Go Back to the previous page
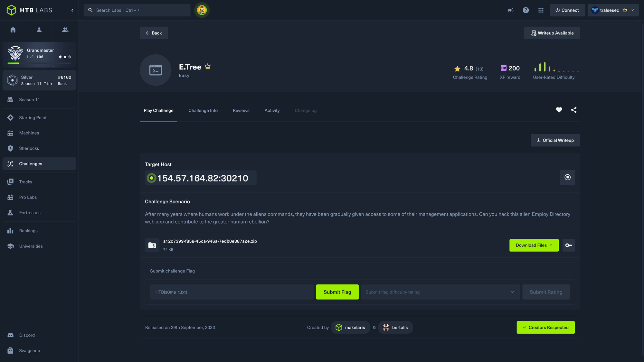The width and height of the screenshot is (644, 362). click(154, 33)
